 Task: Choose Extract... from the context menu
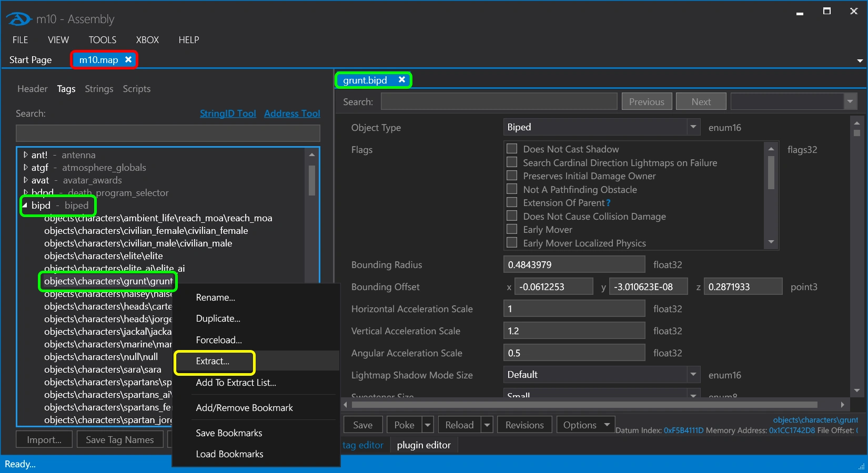pos(213,361)
